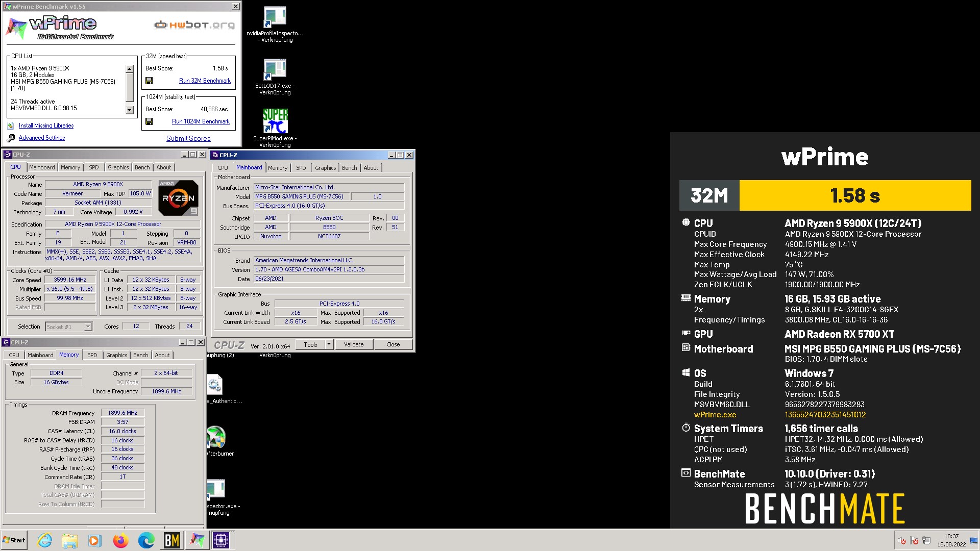Click the muted volume tray icon
980x551 pixels.
tap(902, 541)
